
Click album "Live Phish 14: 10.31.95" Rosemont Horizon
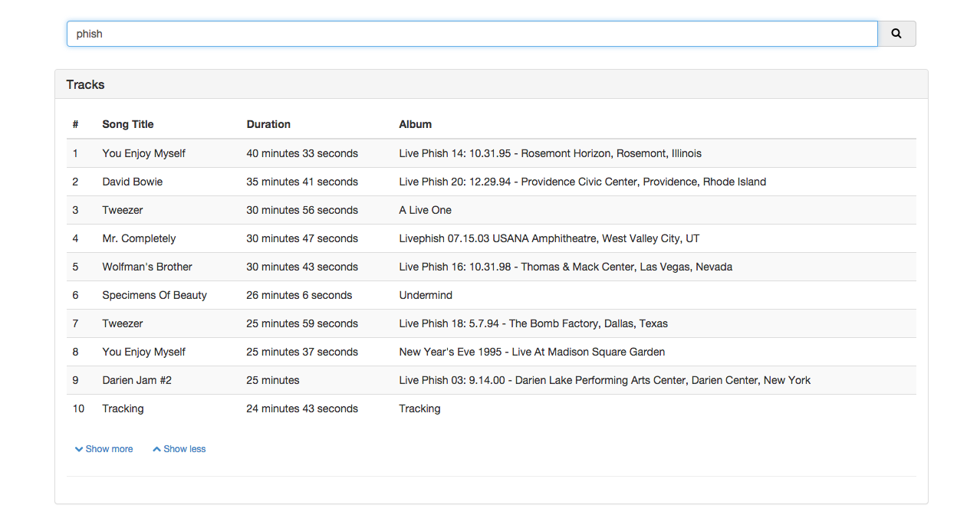pos(550,153)
